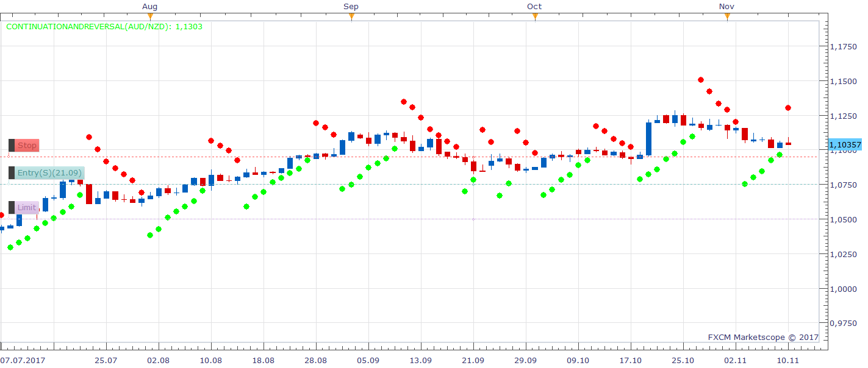Click the 18.08 date label
Viewport: 868px width, 368px height.
tap(264, 361)
